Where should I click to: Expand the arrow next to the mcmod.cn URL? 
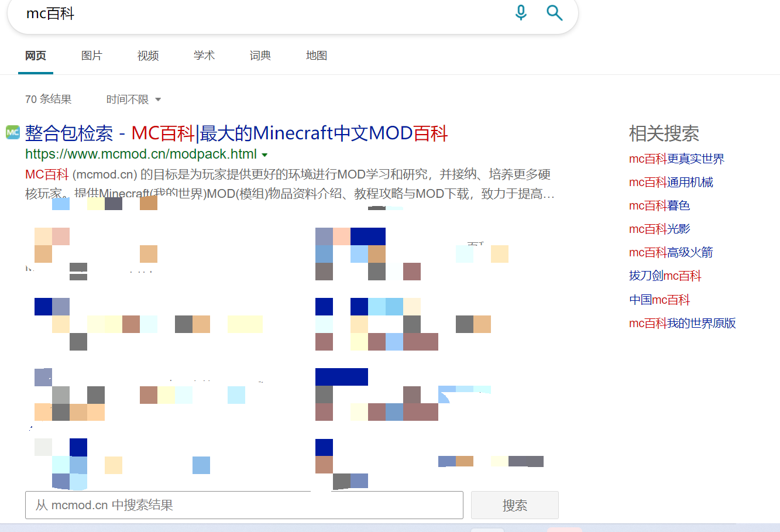[x=264, y=155]
